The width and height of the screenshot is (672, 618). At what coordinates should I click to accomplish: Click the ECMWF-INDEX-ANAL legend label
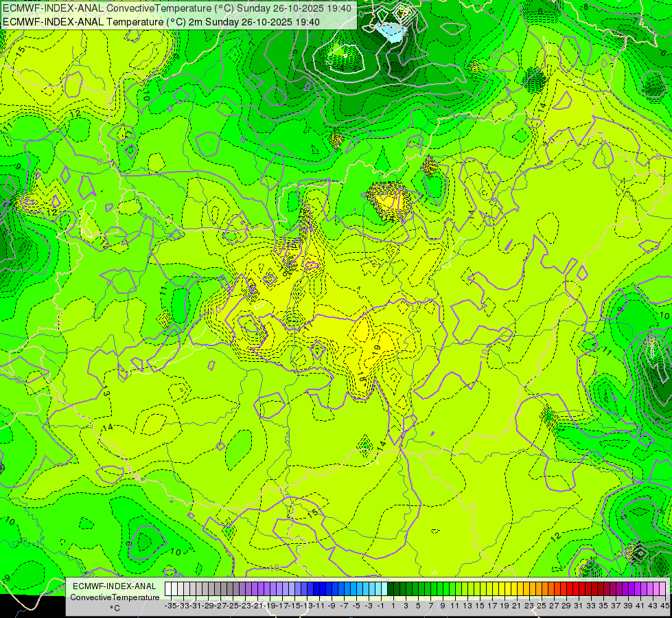(115, 586)
